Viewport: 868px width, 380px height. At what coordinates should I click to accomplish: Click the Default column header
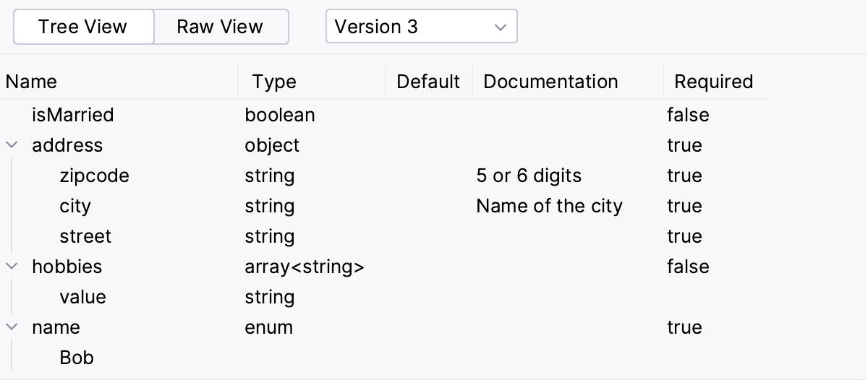coord(428,82)
